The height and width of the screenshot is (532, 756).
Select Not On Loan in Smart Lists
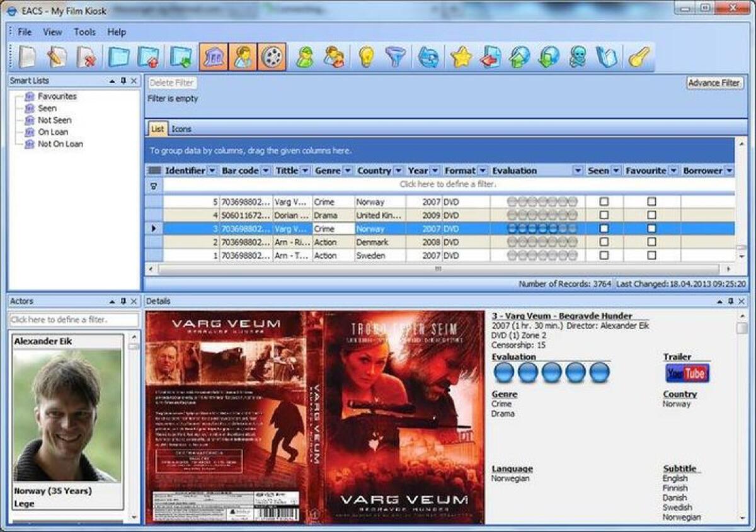click(62, 144)
